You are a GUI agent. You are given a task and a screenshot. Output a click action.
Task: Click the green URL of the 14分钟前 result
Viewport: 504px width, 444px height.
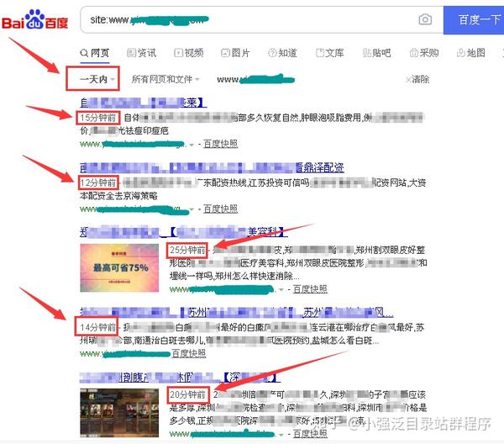[125, 353]
